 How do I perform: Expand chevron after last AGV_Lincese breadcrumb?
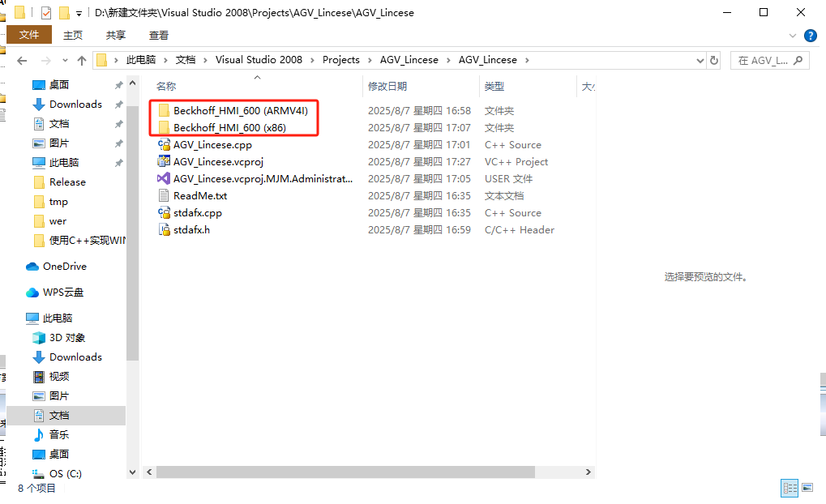tap(527, 60)
